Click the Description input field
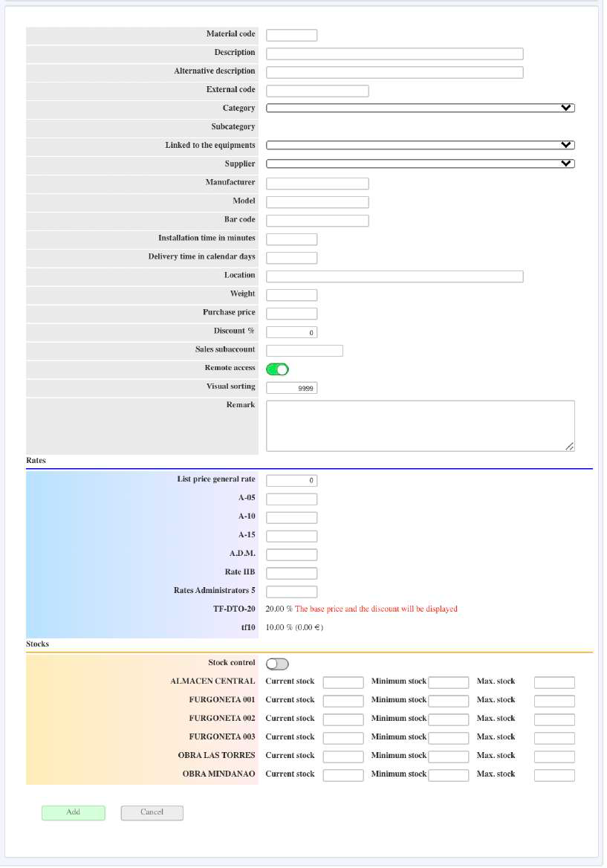 tap(395, 54)
